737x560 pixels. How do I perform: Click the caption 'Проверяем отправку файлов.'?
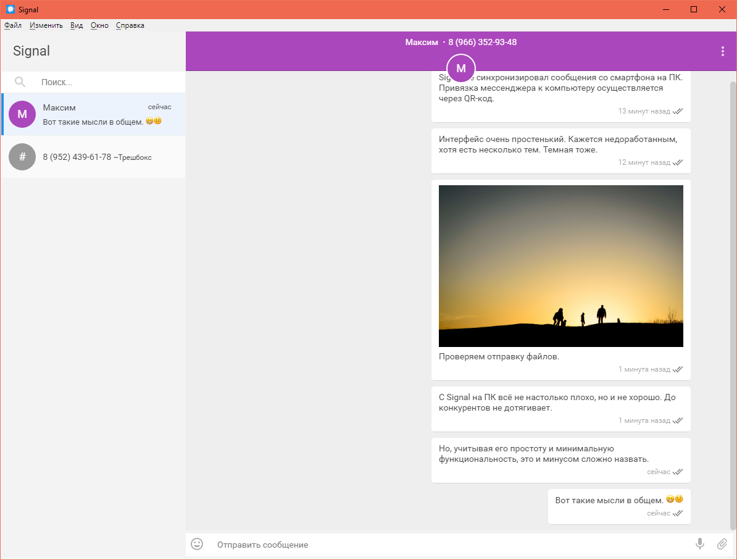(x=499, y=356)
